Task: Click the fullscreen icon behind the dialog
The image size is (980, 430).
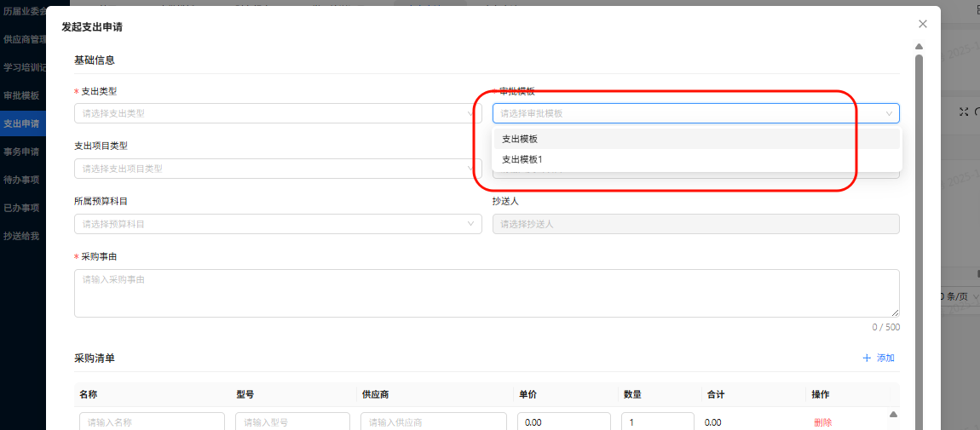Action: pyautogui.click(x=964, y=112)
